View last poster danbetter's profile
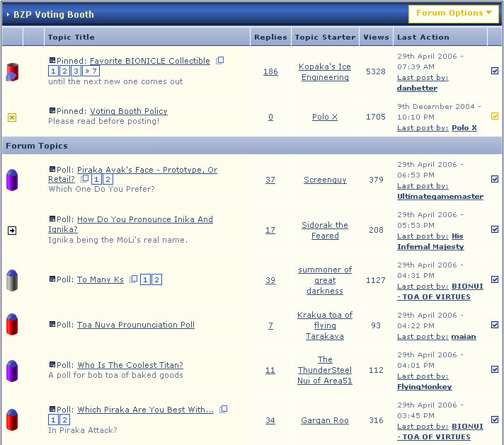 tap(417, 88)
